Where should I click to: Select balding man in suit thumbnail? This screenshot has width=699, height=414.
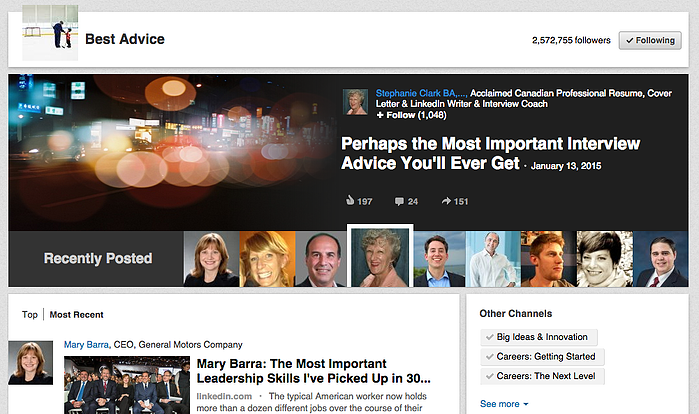tap(321, 258)
